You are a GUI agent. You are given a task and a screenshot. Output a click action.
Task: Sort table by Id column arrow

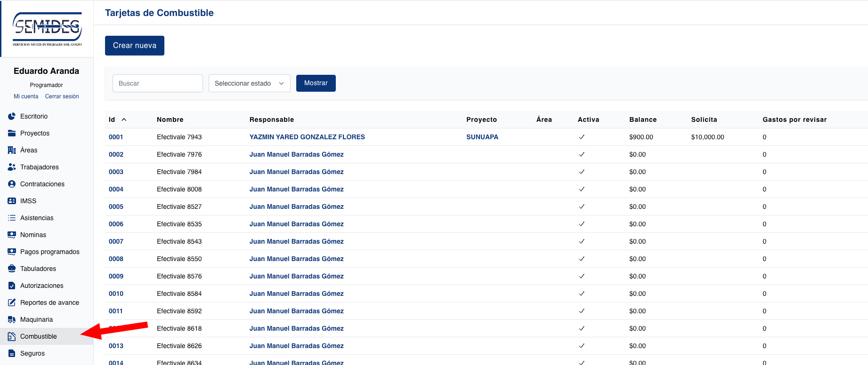click(x=124, y=119)
